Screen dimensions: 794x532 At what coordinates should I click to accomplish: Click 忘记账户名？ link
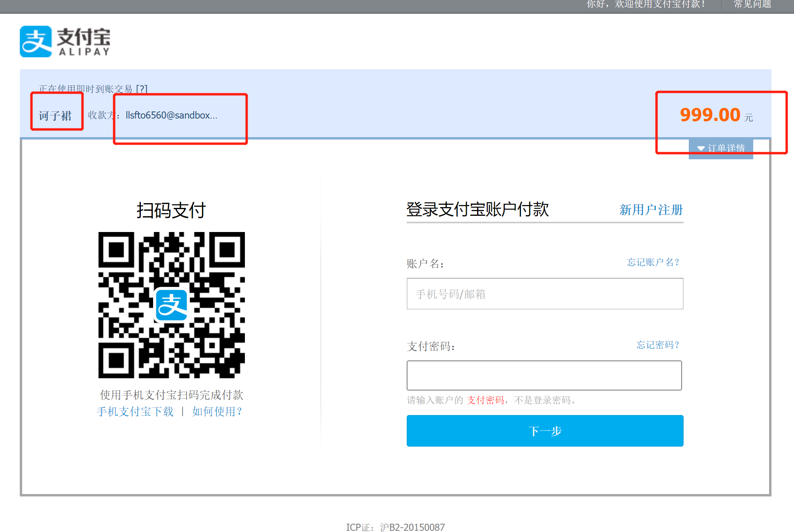click(x=653, y=262)
